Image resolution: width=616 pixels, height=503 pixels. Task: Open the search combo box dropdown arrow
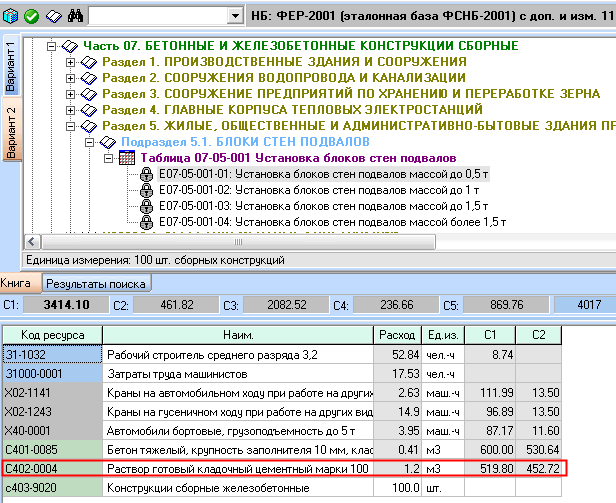pos(234,17)
